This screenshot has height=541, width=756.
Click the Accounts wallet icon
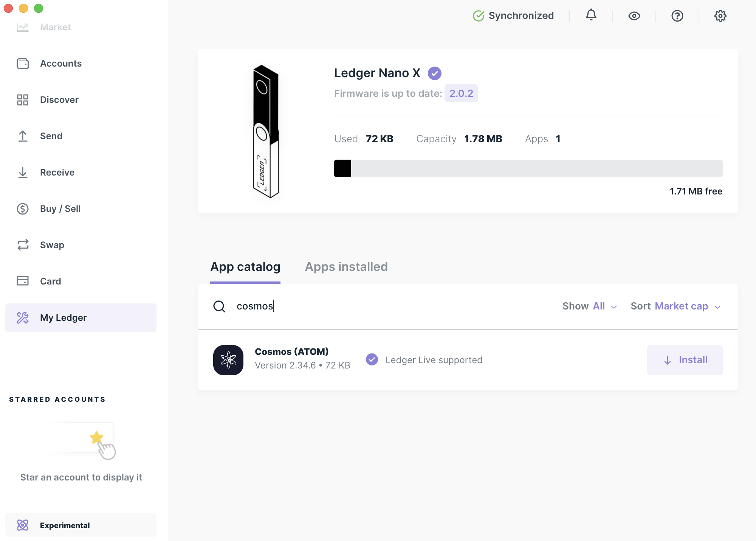(x=23, y=64)
